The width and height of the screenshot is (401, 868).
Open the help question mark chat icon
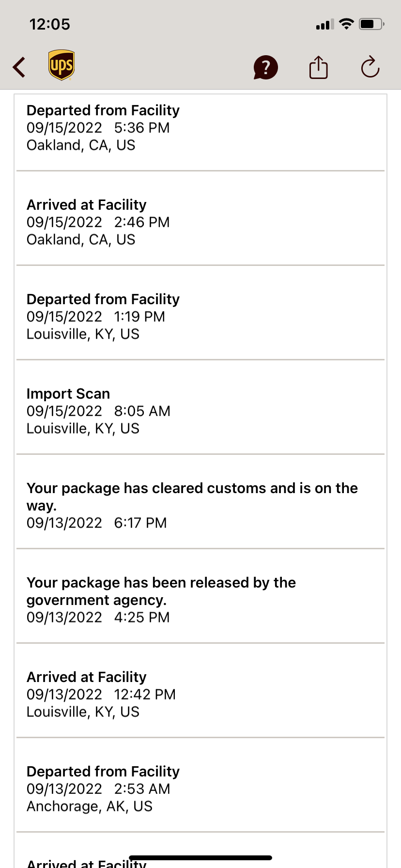click(x=265, y=67)
